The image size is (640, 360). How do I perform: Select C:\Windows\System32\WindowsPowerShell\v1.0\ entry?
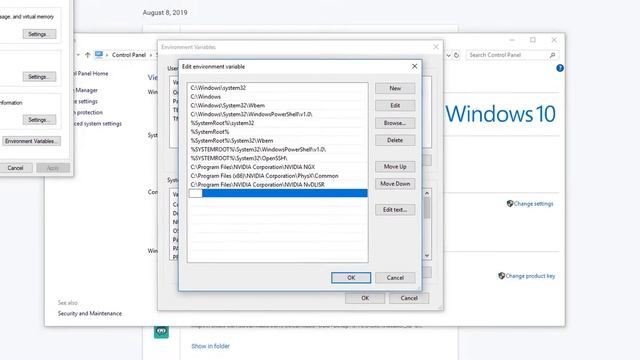(x=278, y=114)
